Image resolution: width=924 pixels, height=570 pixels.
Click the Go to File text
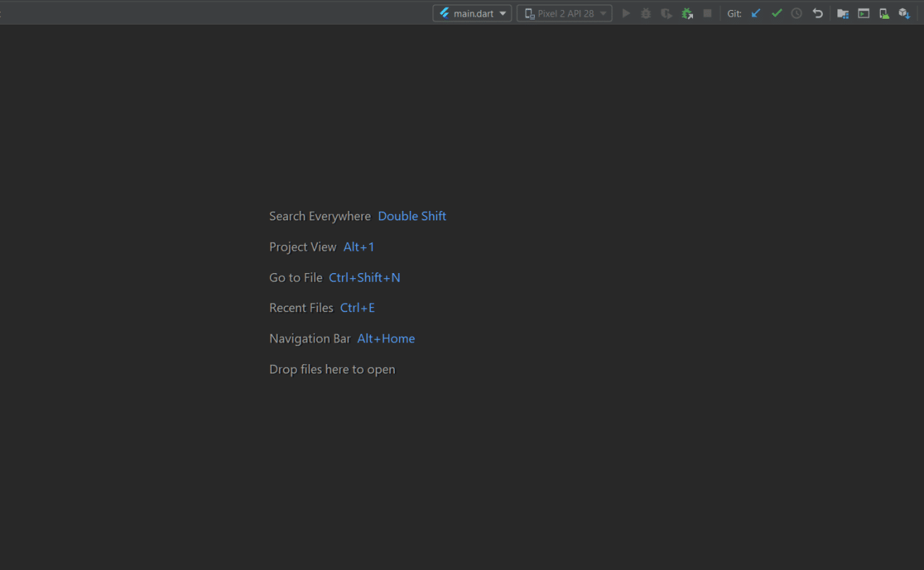click(296, 277)
